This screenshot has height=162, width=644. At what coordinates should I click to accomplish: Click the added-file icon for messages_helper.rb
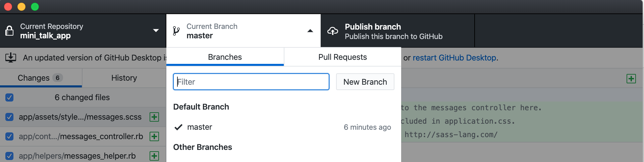pos(154,156)
